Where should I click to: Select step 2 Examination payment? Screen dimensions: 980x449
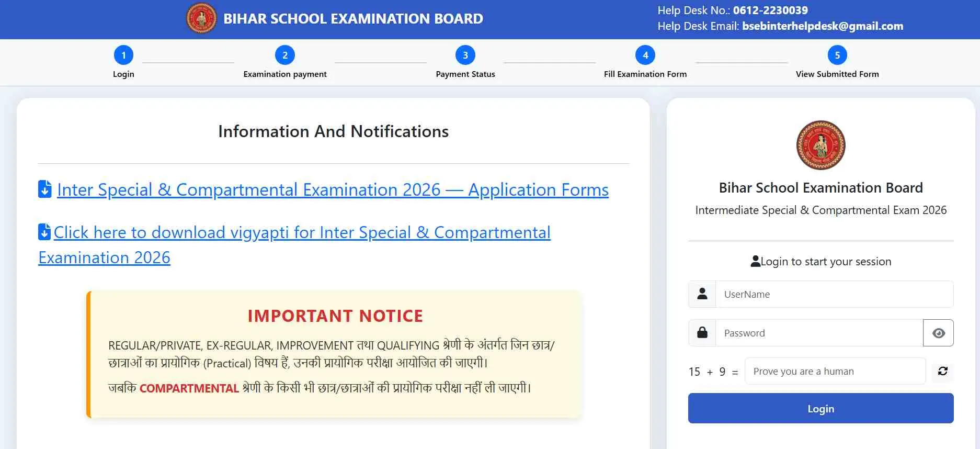(285, 55)
